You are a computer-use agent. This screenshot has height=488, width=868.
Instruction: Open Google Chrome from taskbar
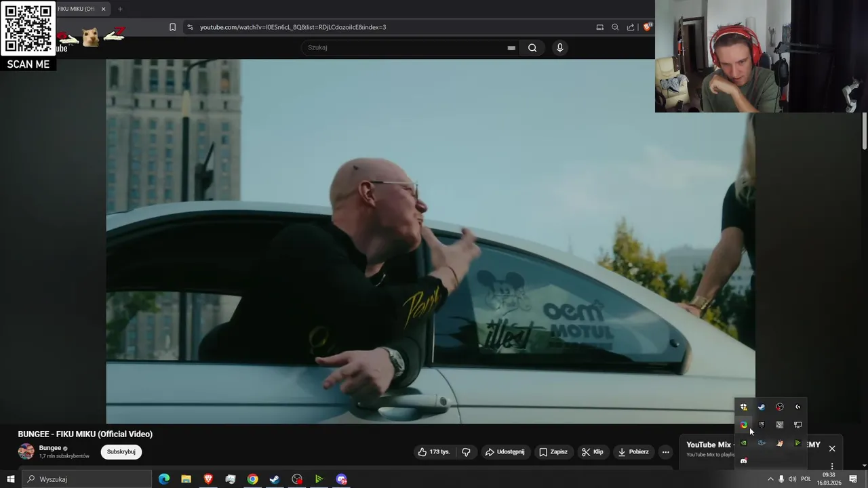point(252,479)
